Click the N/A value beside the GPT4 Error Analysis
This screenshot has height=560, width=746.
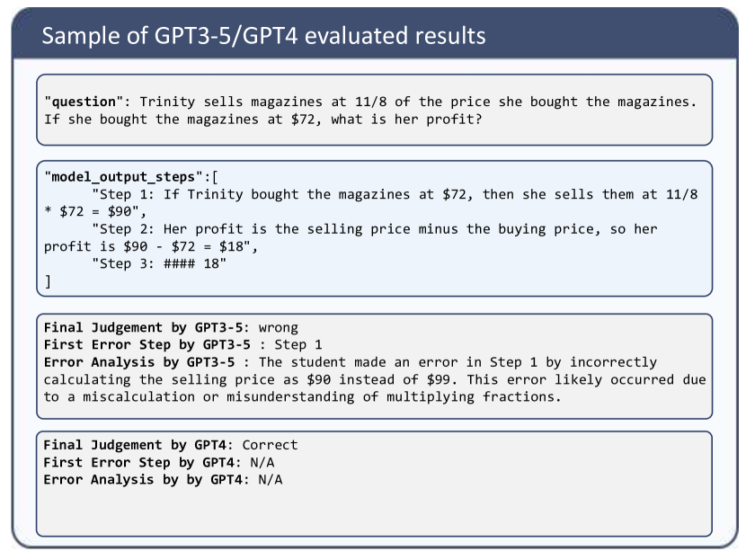pos(271,480)
